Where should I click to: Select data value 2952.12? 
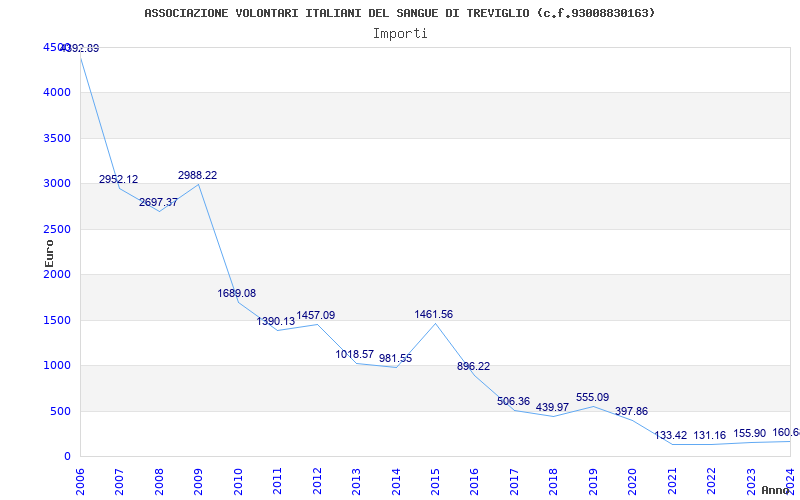point(118,180)
